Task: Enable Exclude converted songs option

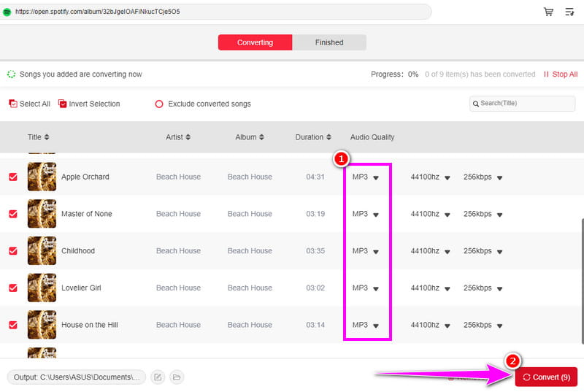Action: [159, 104]
